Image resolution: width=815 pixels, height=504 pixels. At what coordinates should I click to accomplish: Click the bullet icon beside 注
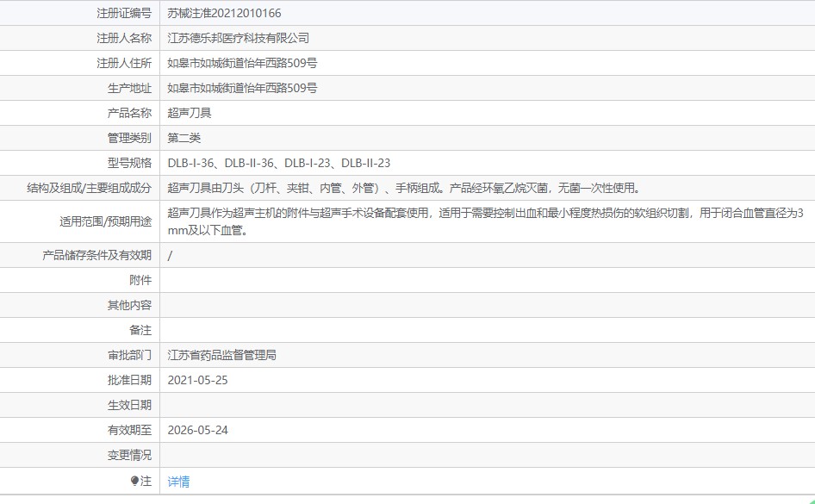[134, 481]
